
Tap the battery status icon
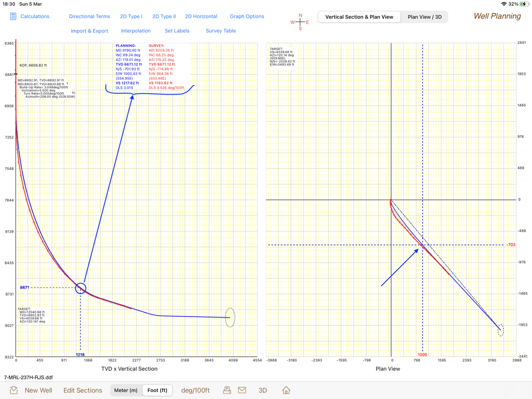pyautogui.click(x=524, y=4)
